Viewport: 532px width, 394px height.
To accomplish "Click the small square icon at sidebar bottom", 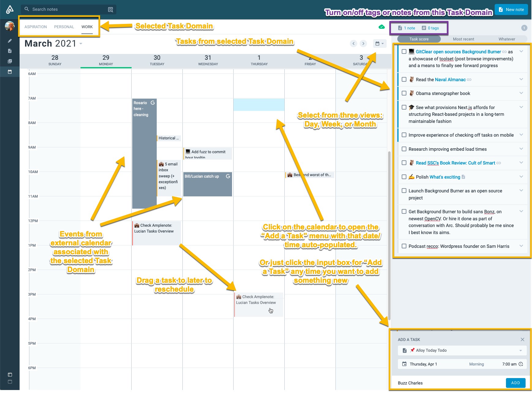I will 10,382.
